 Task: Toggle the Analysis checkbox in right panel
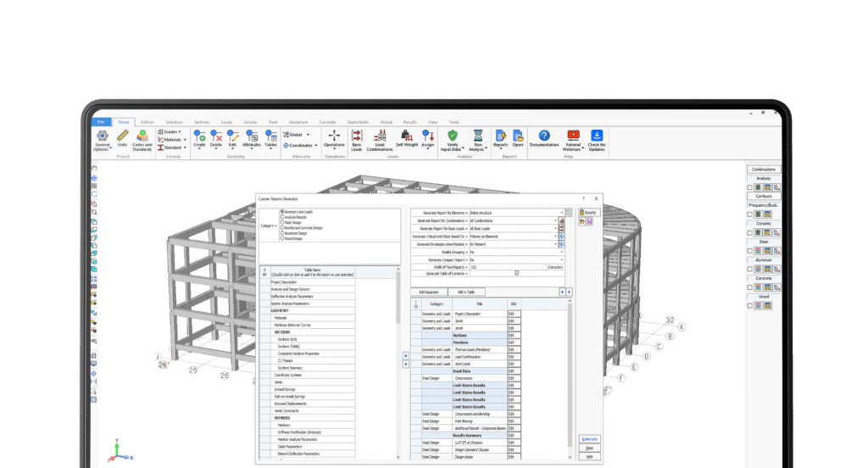[750, 187]
